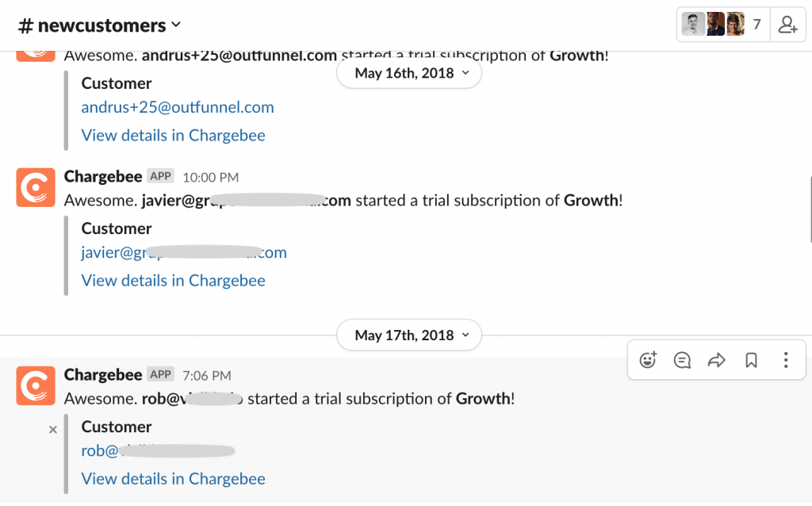
Task: Expand the May 16th, 2018 date picker
Action: (409, 74)
